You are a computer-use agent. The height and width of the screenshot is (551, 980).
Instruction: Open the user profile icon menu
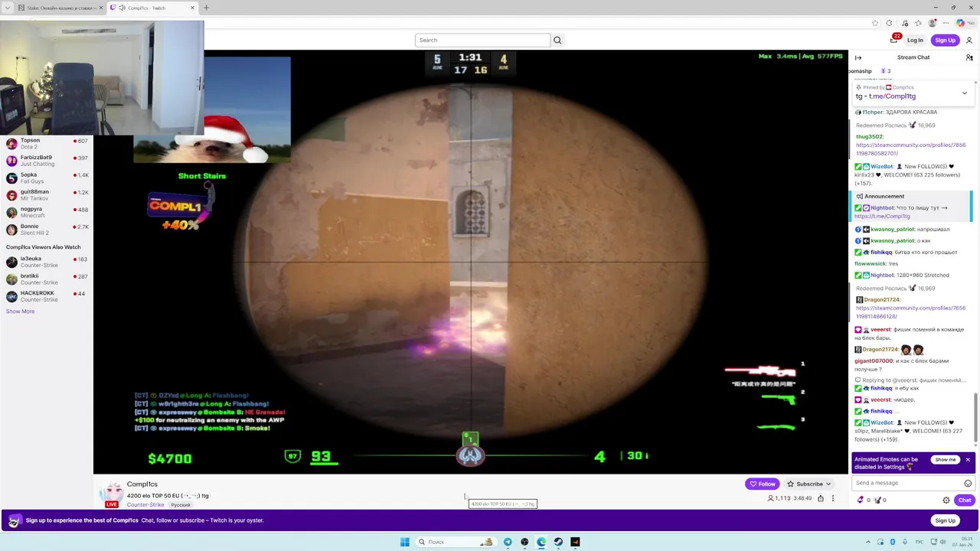pos(969,41)
